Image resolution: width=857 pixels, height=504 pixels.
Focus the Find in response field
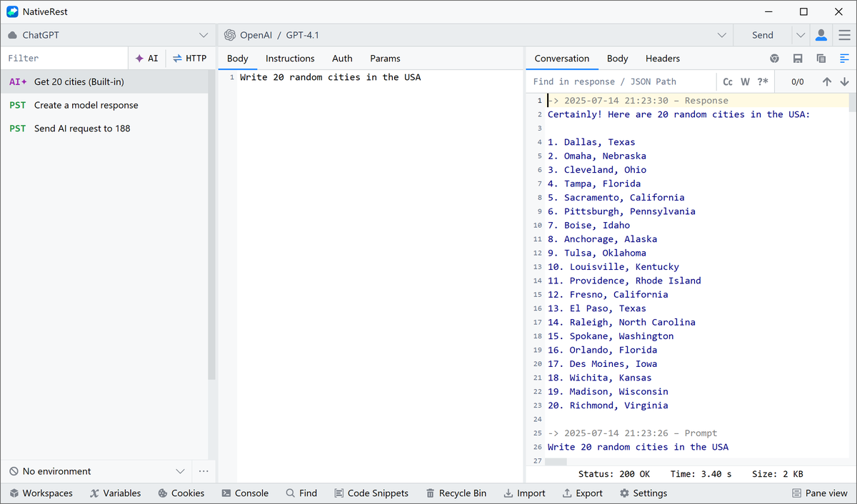tap(621, 82)
